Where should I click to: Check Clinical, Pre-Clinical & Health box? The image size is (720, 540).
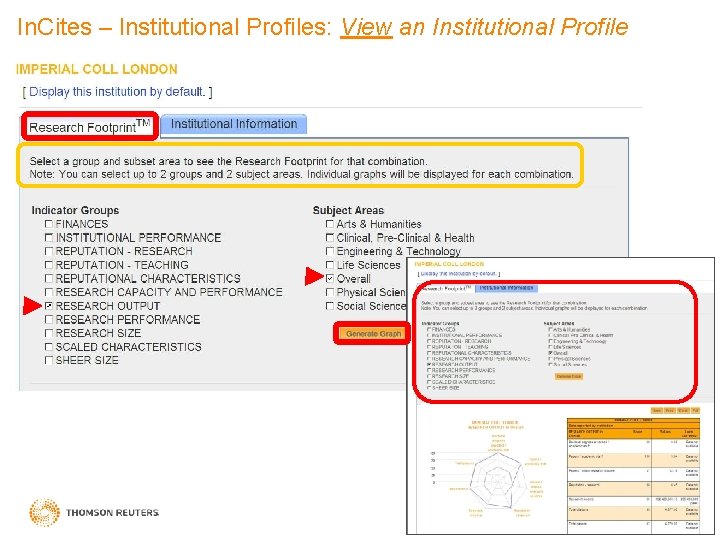tap(330, 237)
